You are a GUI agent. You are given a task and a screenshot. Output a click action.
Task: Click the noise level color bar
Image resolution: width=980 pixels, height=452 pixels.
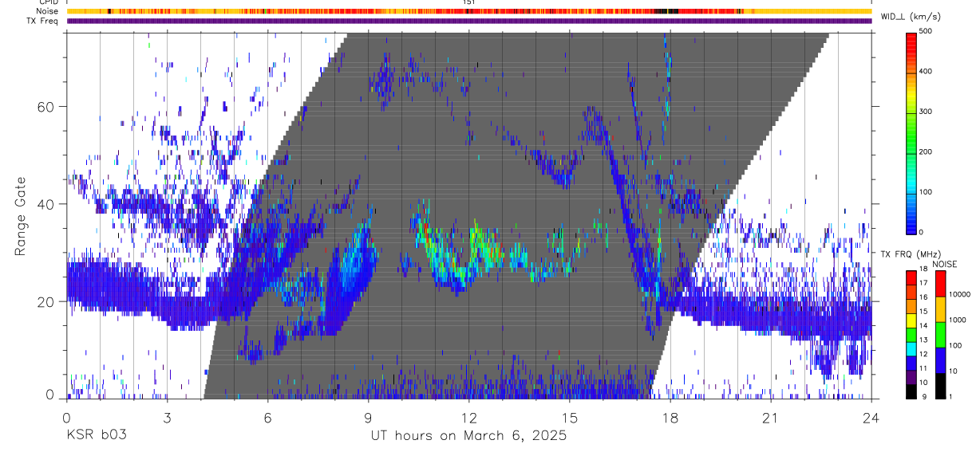[941, 334]
